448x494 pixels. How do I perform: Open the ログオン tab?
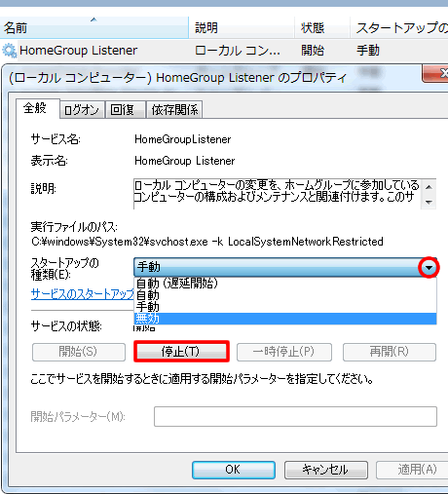click(x=82, y=110)
